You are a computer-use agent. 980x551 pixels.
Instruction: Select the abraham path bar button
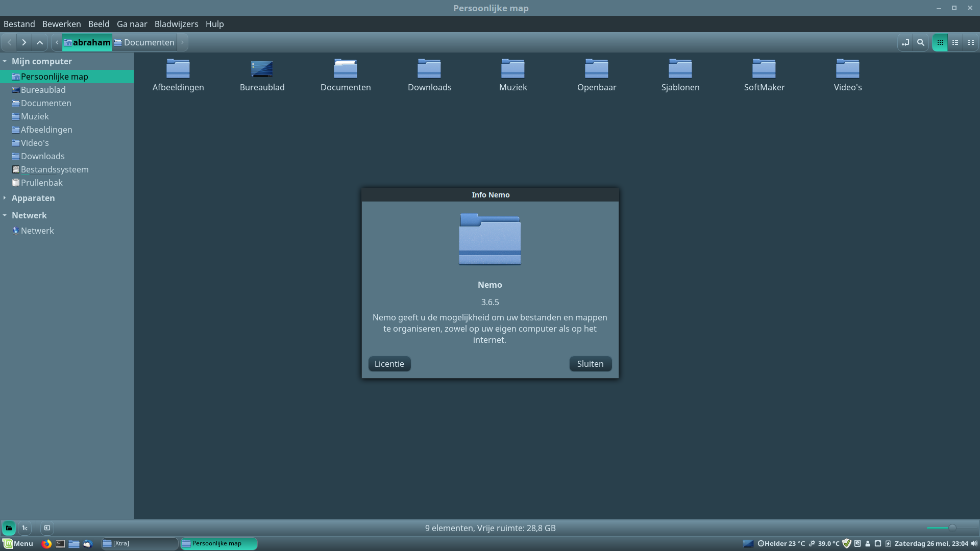coord(87,42)
